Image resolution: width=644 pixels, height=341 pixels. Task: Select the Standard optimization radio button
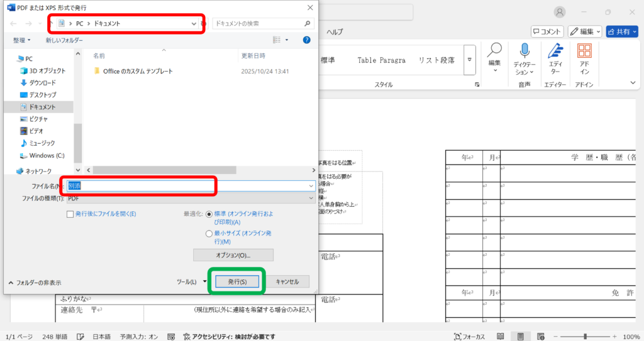209,214
